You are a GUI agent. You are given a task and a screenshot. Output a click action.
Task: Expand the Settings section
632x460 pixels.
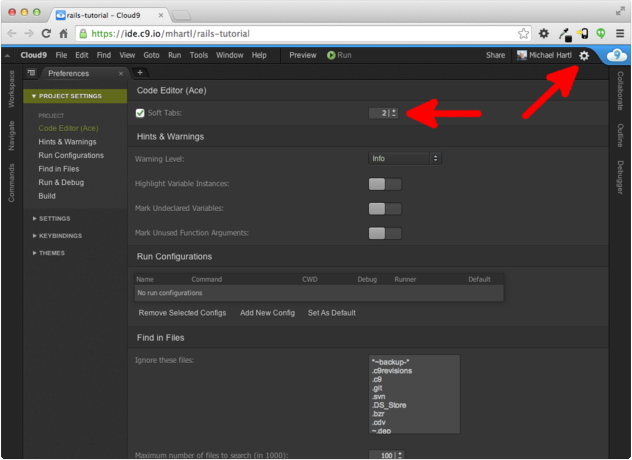tap(54, 218)
